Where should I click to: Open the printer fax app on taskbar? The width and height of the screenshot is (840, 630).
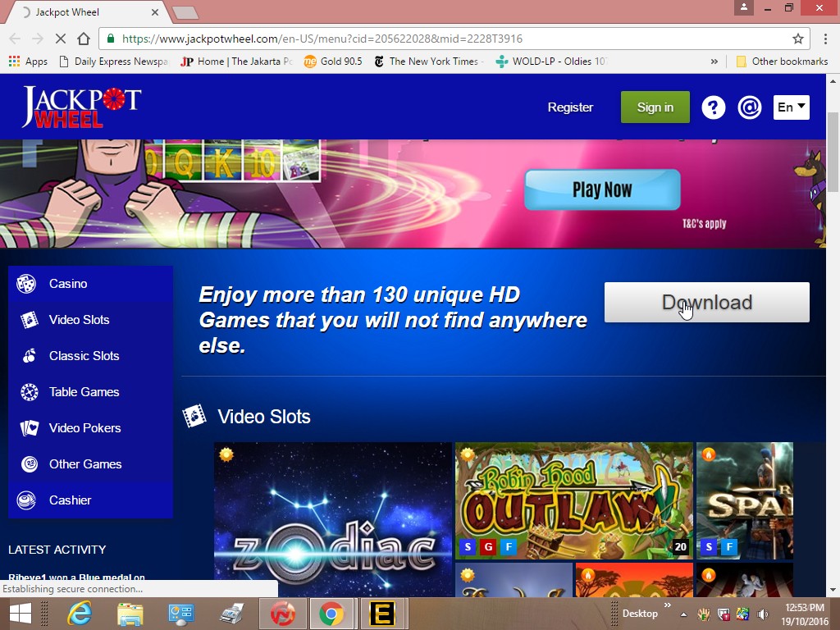232,614
